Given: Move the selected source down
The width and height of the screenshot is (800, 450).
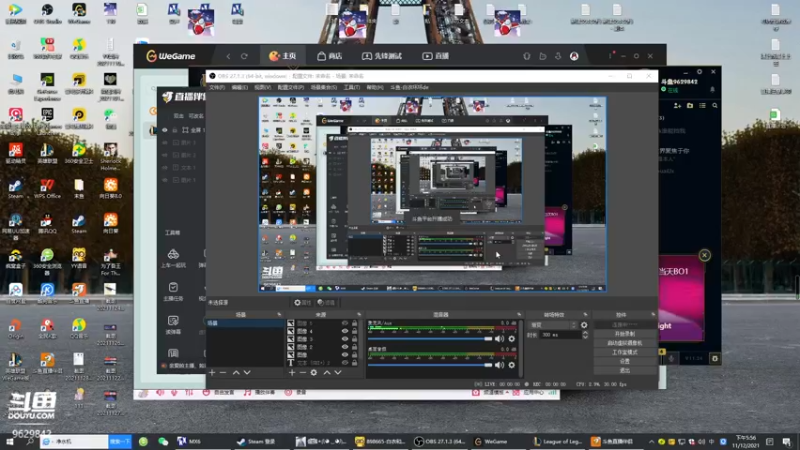Looking at the screenshot, I should (338, 373).
